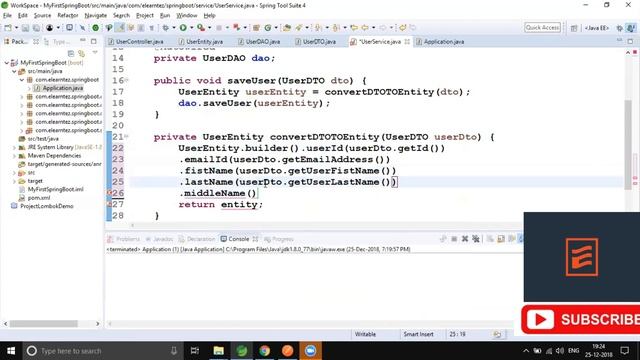Click Remove Launch X icon in Console
This screenshot has height=360, width=640.
(465, 239)
